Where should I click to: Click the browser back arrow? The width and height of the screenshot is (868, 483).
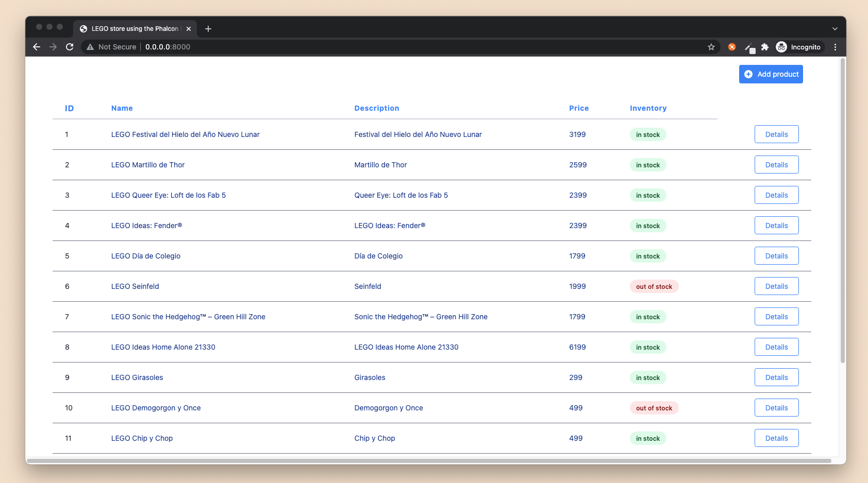37,47
